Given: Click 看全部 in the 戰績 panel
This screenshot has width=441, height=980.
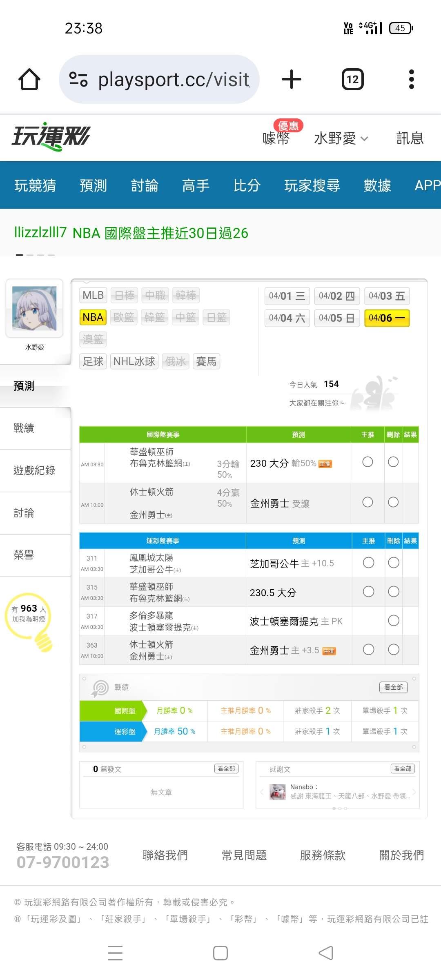Looking at the screenshot, I should click(x=394, y=687).
